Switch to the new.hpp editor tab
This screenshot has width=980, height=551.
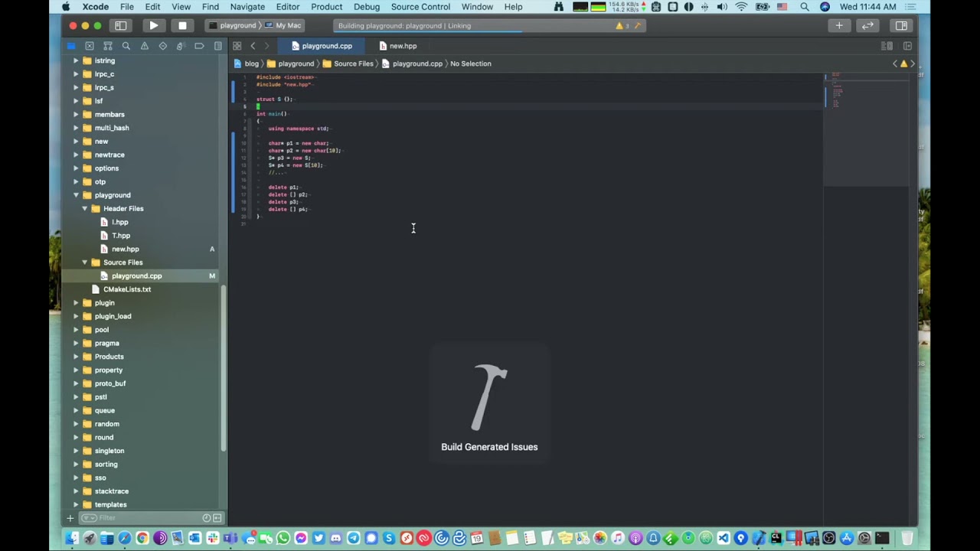[x=398, y=46]
